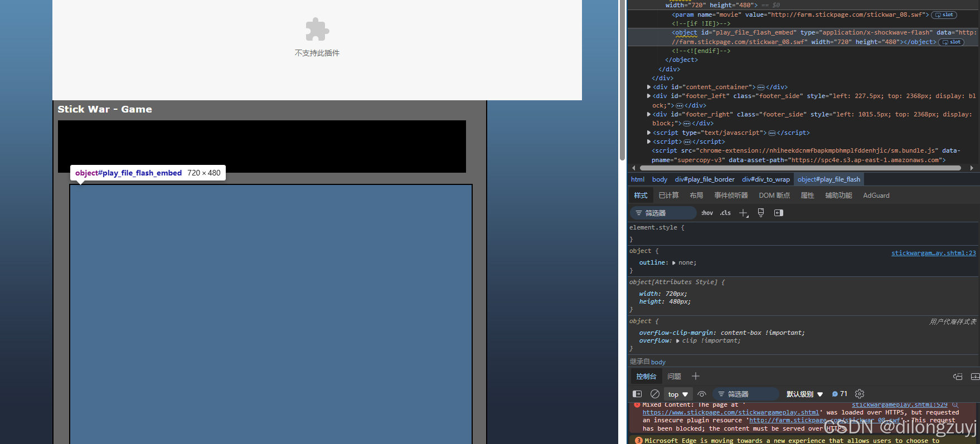Viewport: 980px width, 444px height.
Task: Create a live expression with the eye icon
Action: 702,394
